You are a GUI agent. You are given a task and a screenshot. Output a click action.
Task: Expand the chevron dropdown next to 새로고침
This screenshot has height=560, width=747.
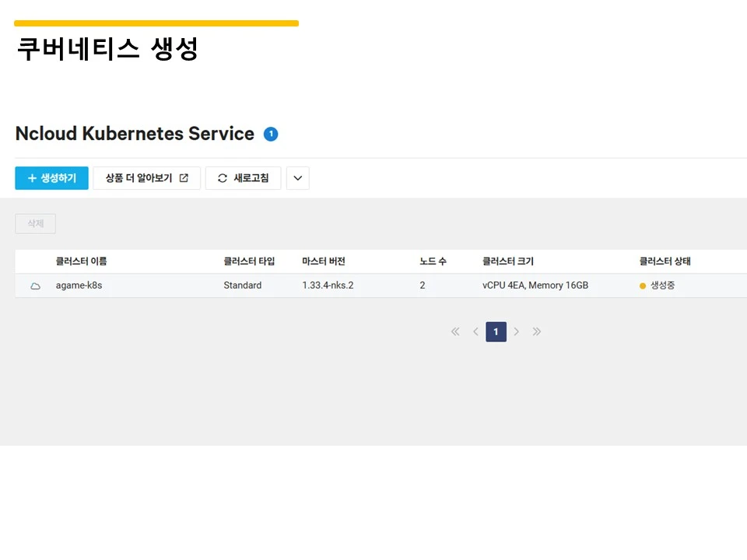click(297, 178)
